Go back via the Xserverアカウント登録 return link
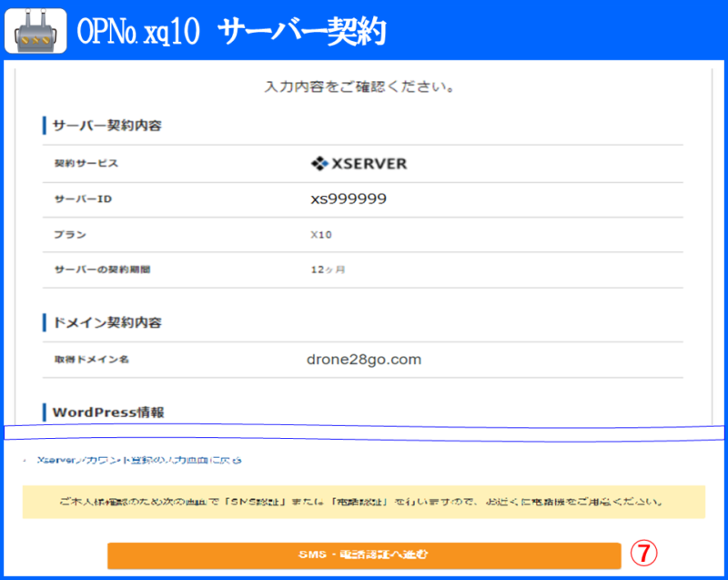 click(139, 460)
